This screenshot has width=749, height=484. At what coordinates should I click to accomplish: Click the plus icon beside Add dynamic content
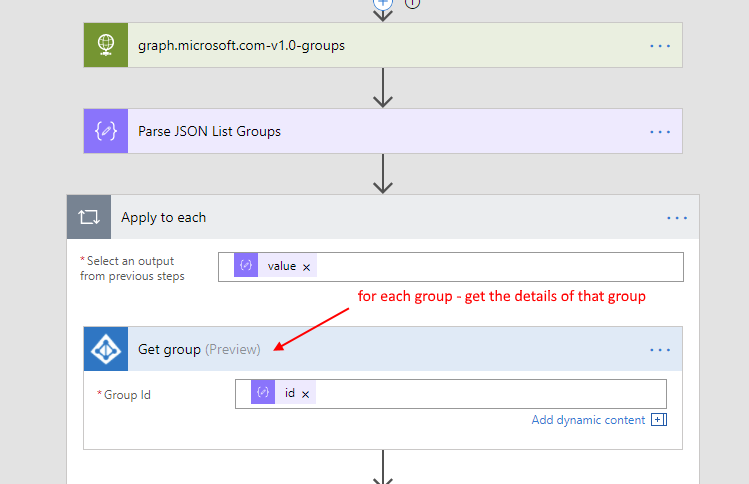(658, 420)
